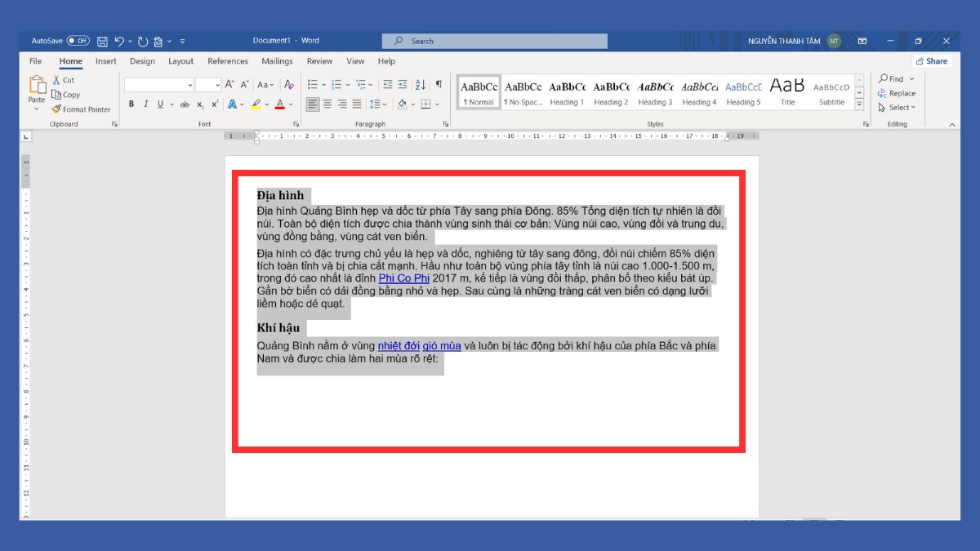Apply the Title style
The height and width of the screenshot is (551, 980).
tap(787, 92)
